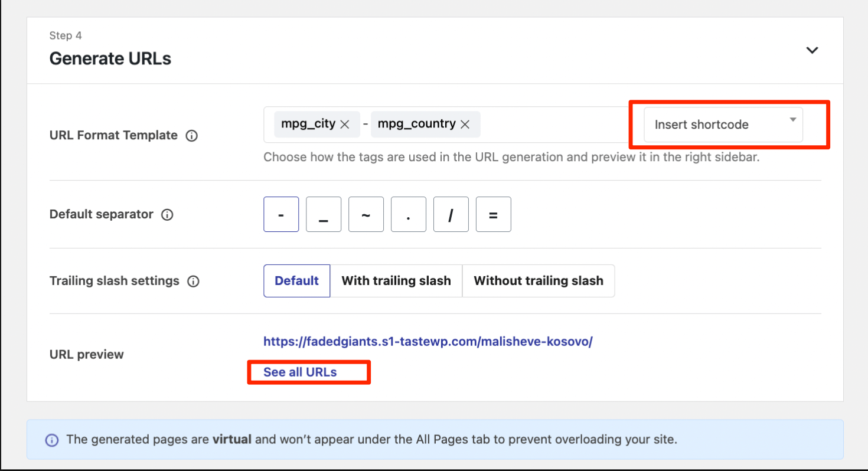Viewport: 868px width, 471px height.
Task: Open the Insert shortcode dropdown
Action: (x=722, y=125)
